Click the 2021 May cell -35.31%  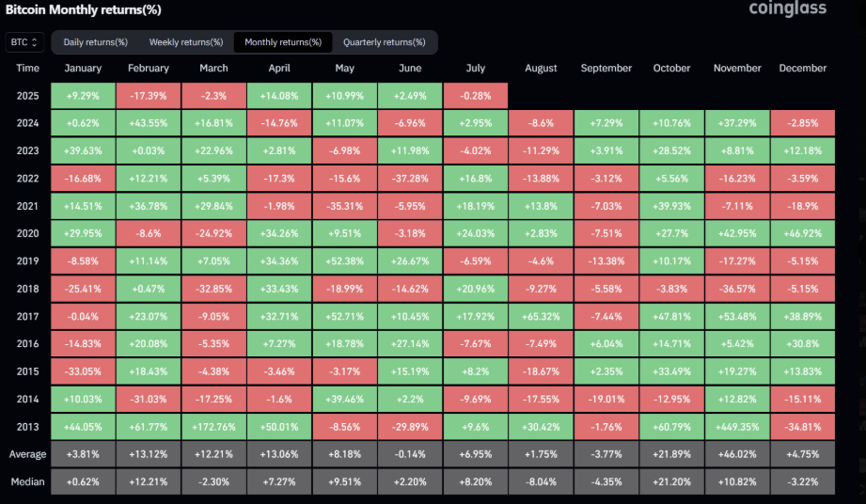[x=345, y=206]
